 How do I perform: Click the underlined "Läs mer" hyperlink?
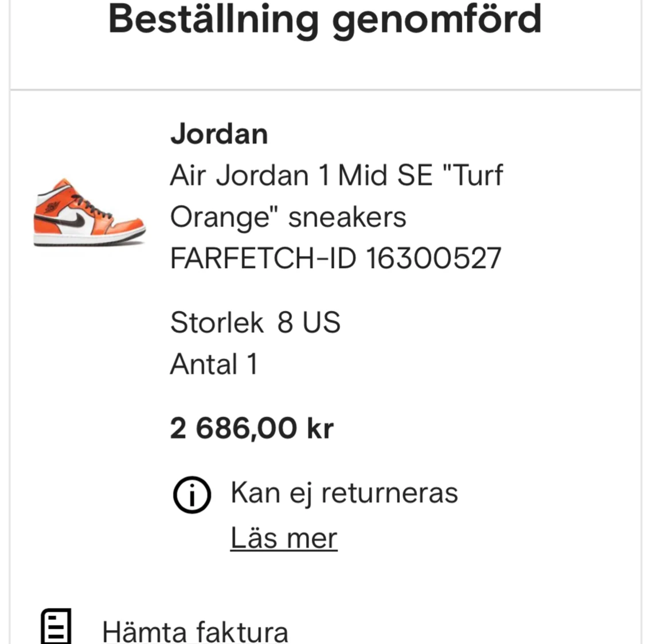(284, 537)
